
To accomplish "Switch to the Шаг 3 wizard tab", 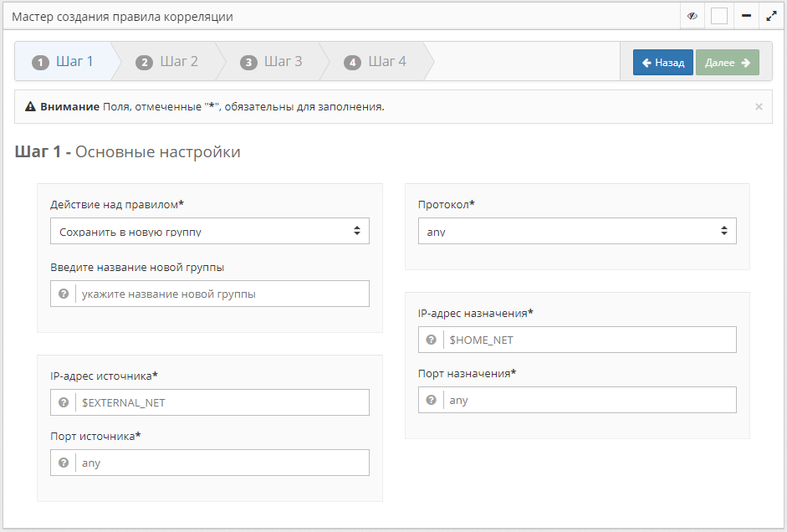I will [x=272, y=62].
